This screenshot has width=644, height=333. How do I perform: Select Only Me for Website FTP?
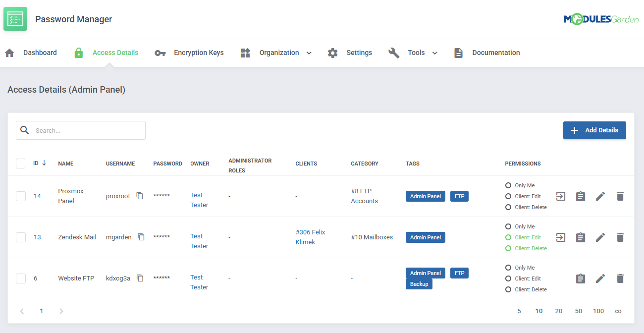[x=508, y=268]
